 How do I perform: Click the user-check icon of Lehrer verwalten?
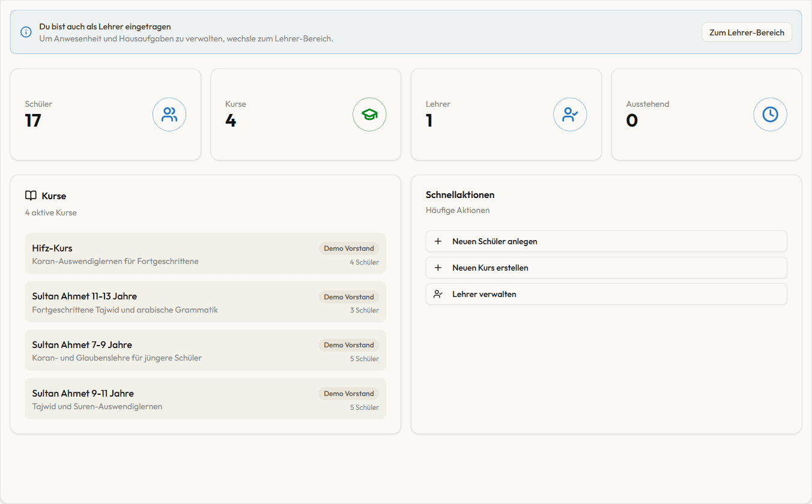pos(438,294)
